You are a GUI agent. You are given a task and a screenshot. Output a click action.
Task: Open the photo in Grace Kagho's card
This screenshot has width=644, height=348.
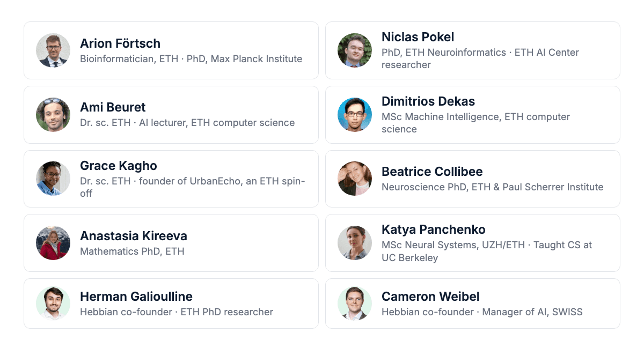click(53, 179)
